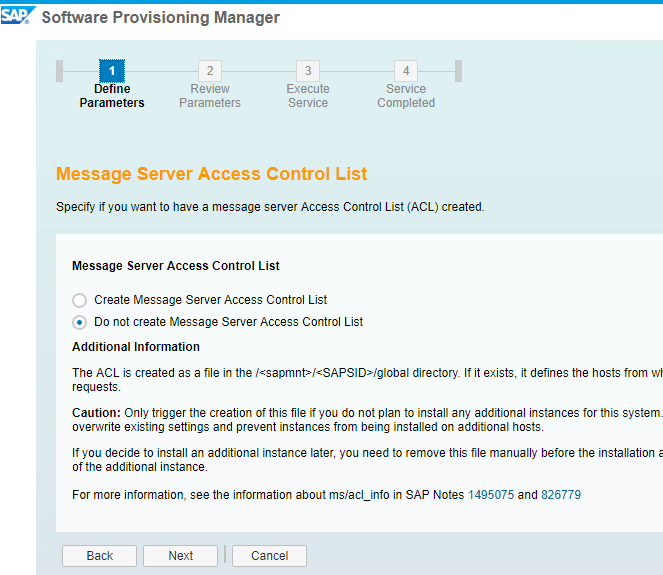
Task: Select step 1 Define Parameters
Action: tap(112, 71)
